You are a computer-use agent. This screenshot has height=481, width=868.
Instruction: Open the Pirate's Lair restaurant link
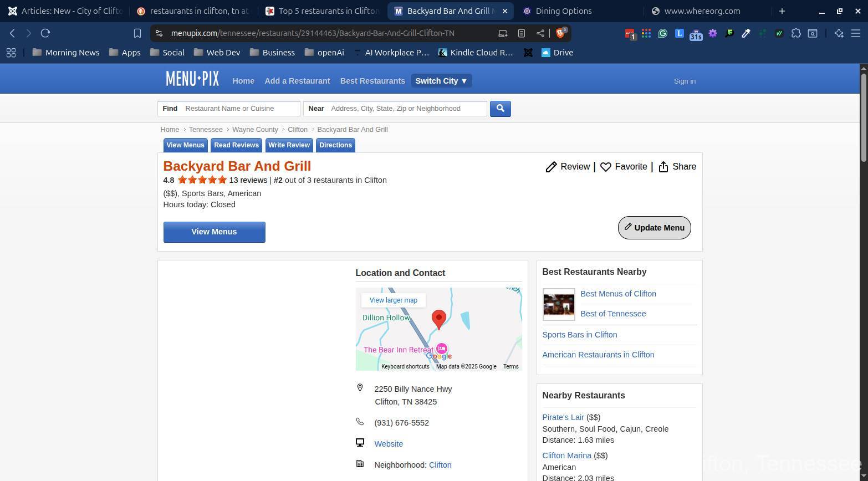[x=563, y=417]
